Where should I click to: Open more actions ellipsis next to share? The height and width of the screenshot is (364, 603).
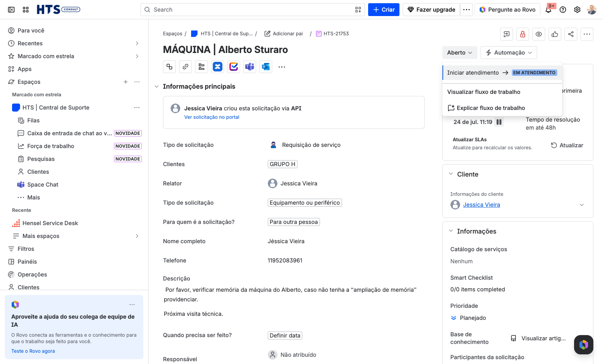coord(587,34)
